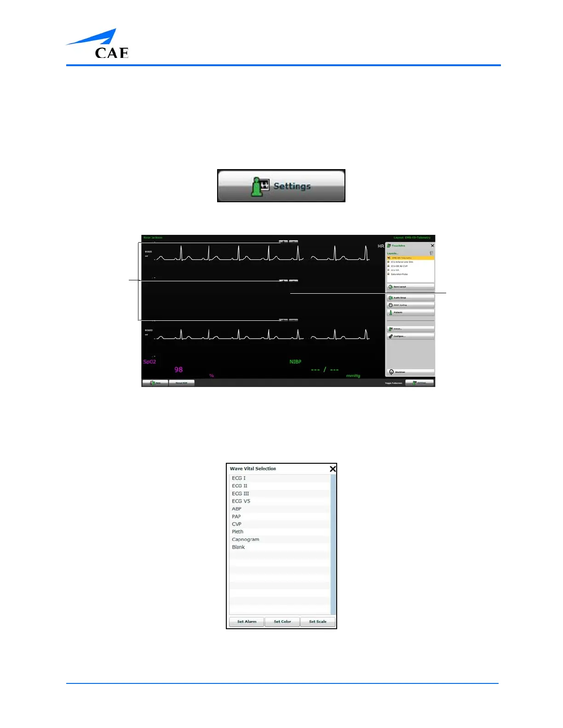
Task: Open NIBP Cycling settings
Action: coord(410,305)
